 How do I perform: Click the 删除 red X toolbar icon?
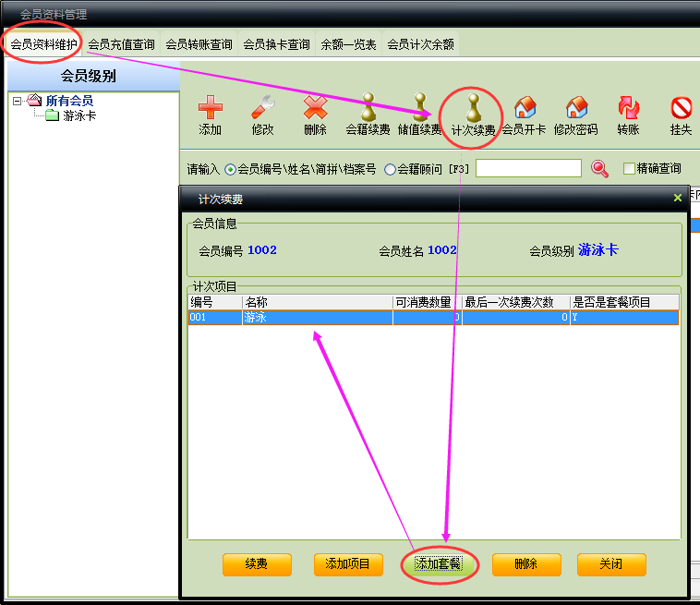[315, 107]
